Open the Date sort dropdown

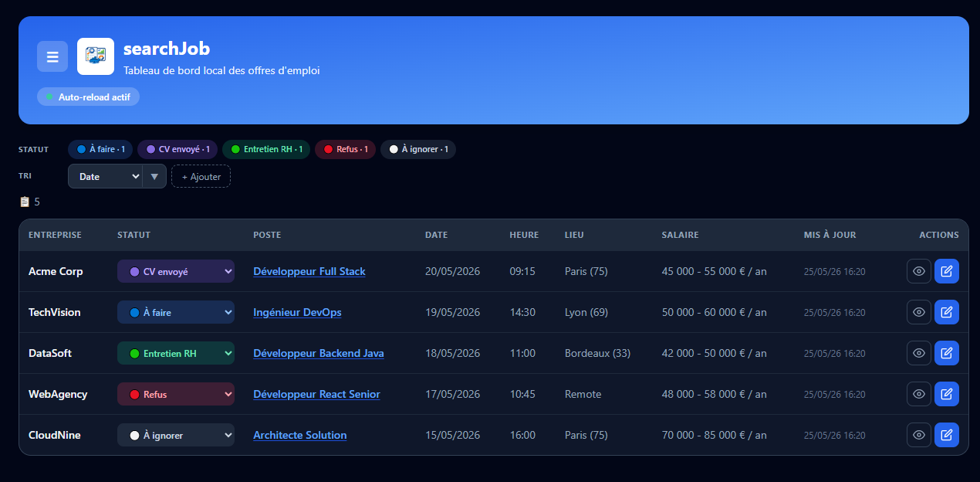pos(106,176)
